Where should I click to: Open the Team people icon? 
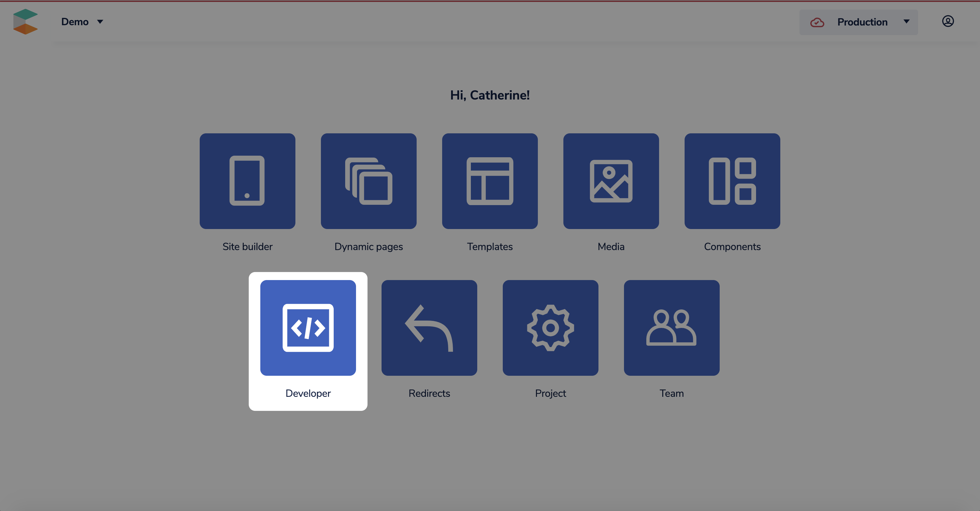[672, 328]
